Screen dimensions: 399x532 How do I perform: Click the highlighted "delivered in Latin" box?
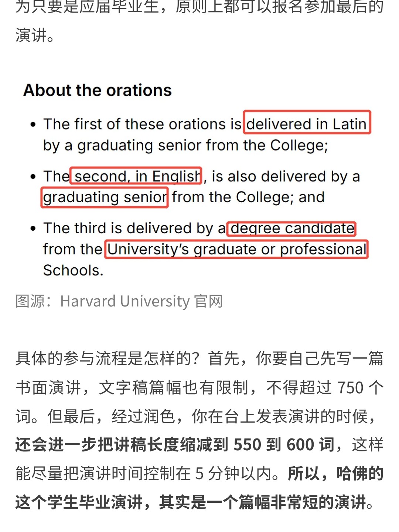pyautogui.click(x=307, y=122)
